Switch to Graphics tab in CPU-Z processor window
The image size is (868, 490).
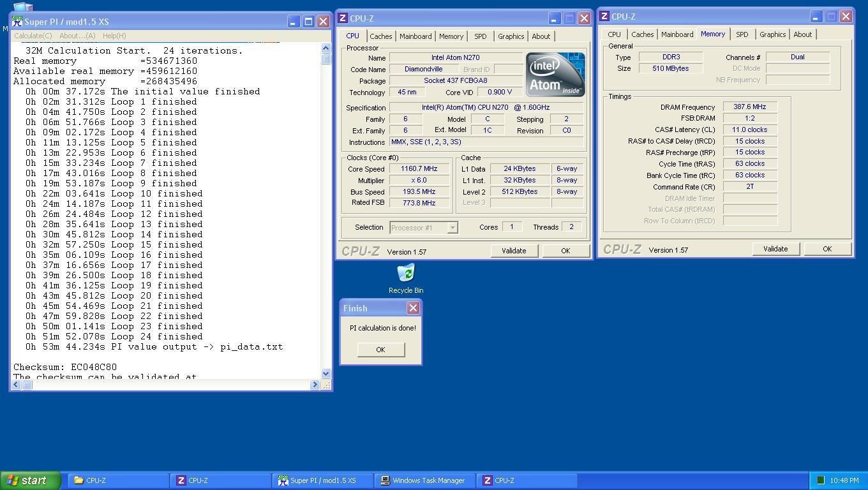pos(511,36)
